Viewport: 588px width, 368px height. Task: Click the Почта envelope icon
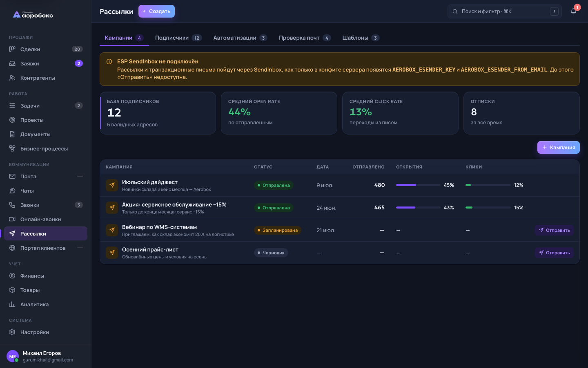(x=12, y=176)
